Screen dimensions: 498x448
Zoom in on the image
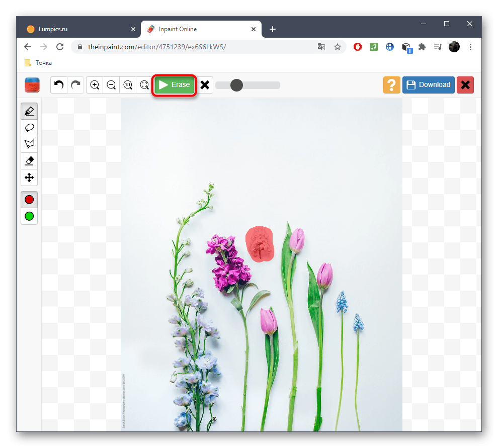click(x=95, y=85)
